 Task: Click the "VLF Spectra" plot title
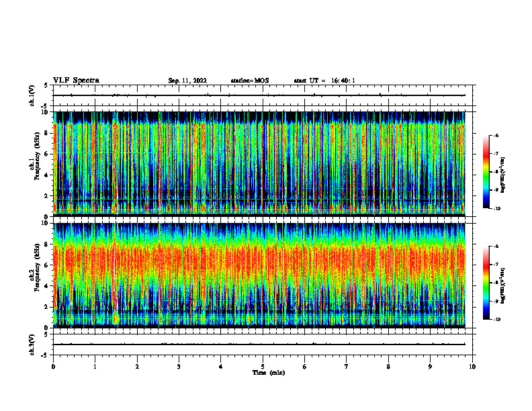pyautogui.click(x=76, y=81)
